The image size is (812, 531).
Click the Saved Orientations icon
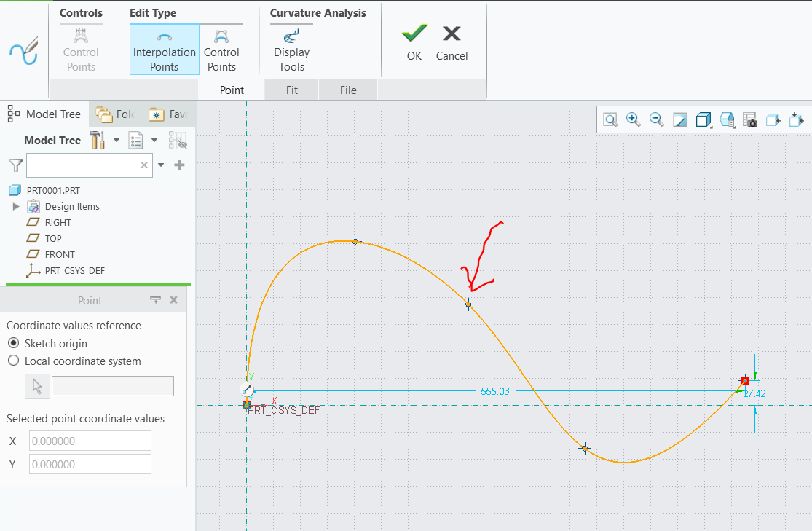click(x=726, y=119)
